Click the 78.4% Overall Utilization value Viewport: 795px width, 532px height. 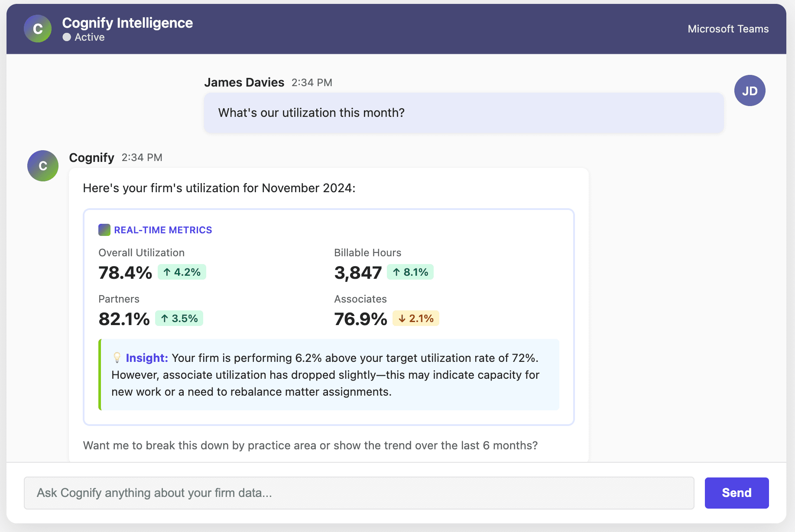(x=125, y=272)
